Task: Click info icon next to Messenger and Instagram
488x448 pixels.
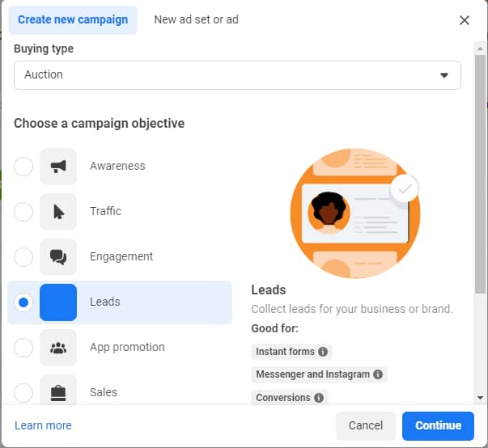Action: [x=378, y=374]
